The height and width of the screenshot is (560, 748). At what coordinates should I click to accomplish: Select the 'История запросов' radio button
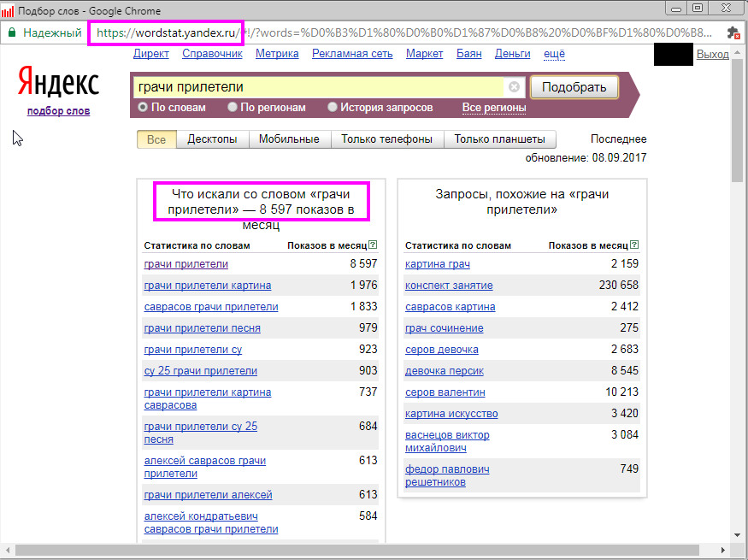[x=333, y=108]
